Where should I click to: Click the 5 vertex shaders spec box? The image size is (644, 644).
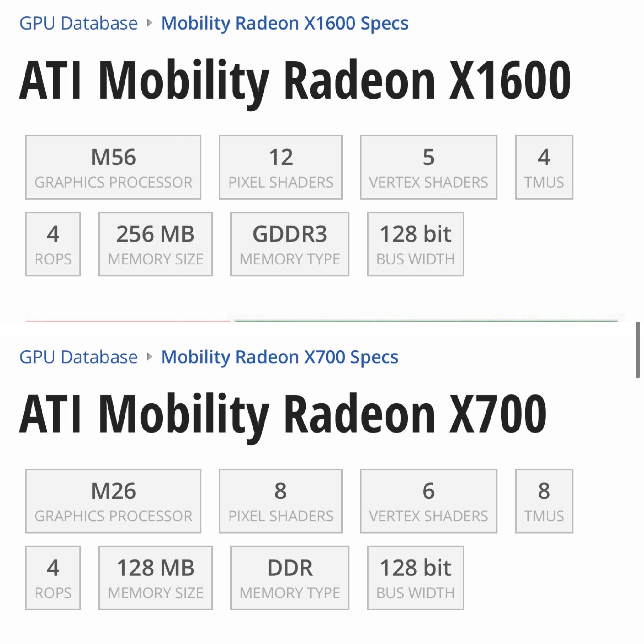428,167
